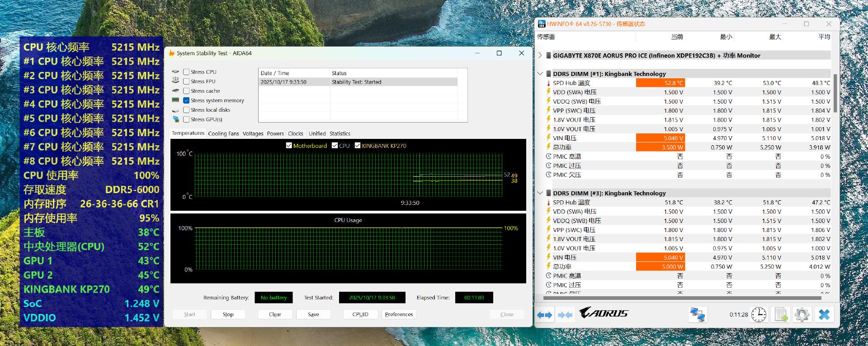The height and width of the screenshot is (346, 868).
Task: Switch to the Unified tab
Action: pos(317,133)
